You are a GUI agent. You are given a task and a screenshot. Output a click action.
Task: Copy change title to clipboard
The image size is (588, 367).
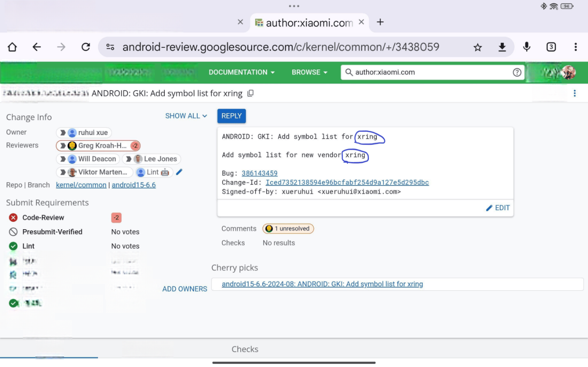251,93
